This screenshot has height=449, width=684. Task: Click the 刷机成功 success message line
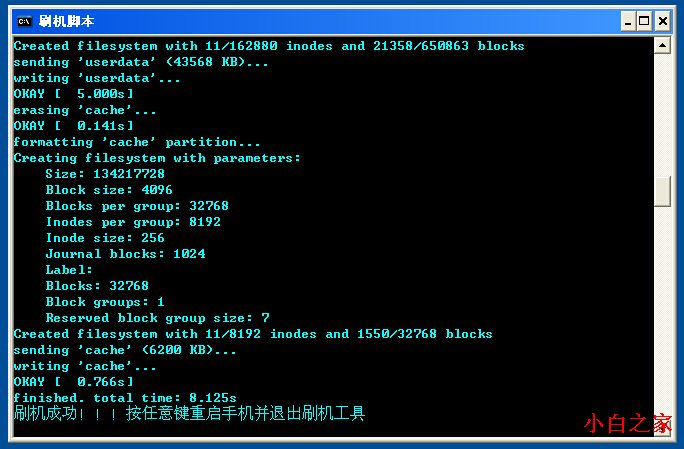(x=189, y=413)
